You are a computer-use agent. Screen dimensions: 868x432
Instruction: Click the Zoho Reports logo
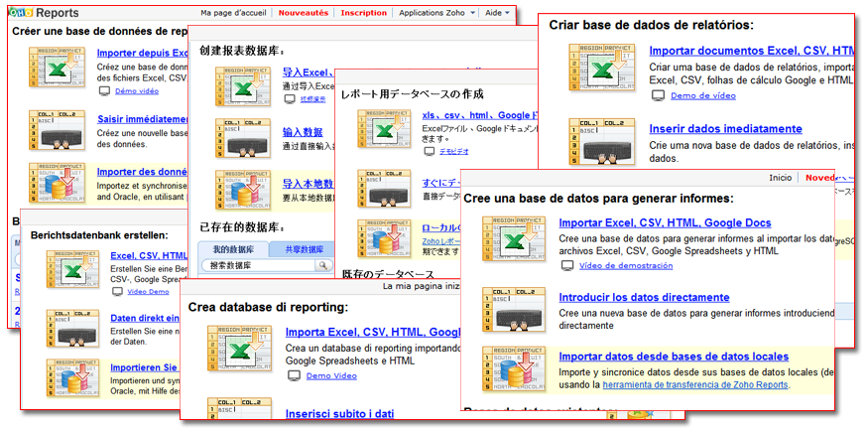point(44,13)
